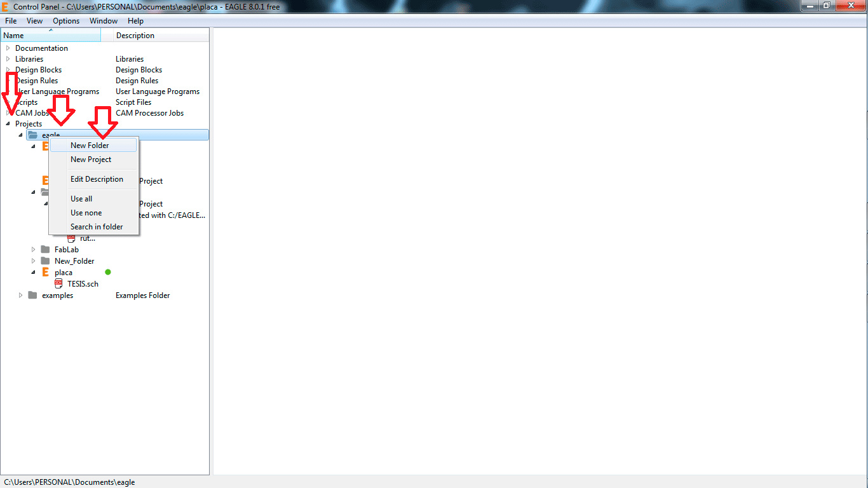Select the placa project row
This screenshot has width=868, height=488.
pos(64,273)
